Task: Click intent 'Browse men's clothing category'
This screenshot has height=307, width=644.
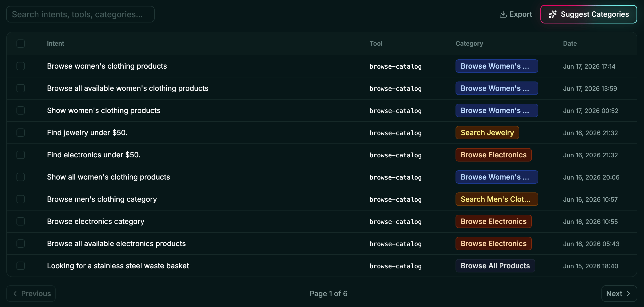Action: 102,199
